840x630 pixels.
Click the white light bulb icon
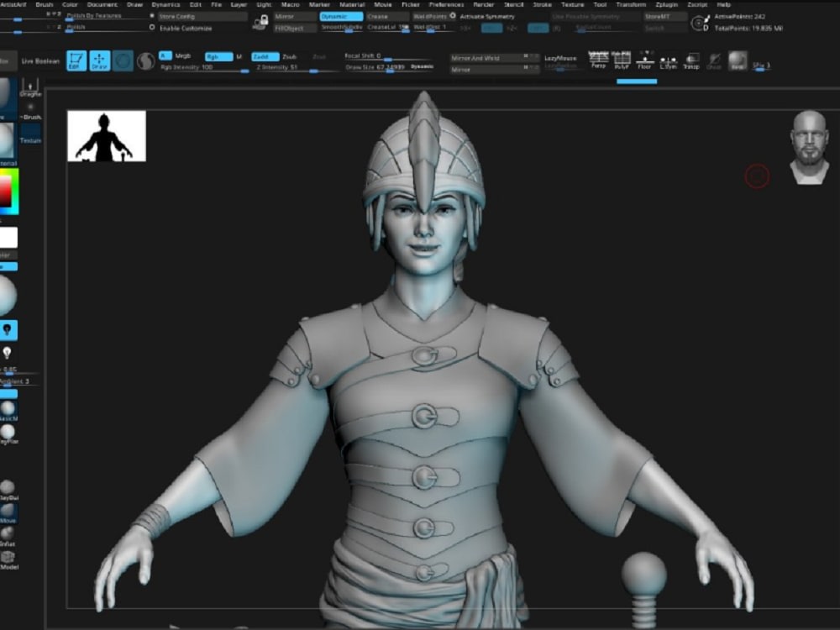pos(7,353)
